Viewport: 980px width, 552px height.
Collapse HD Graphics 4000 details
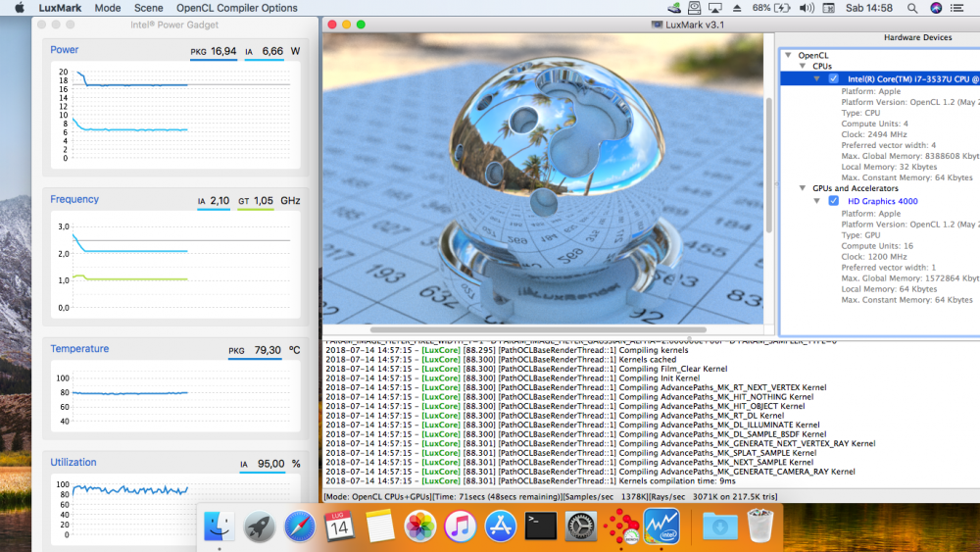[817, 201]
